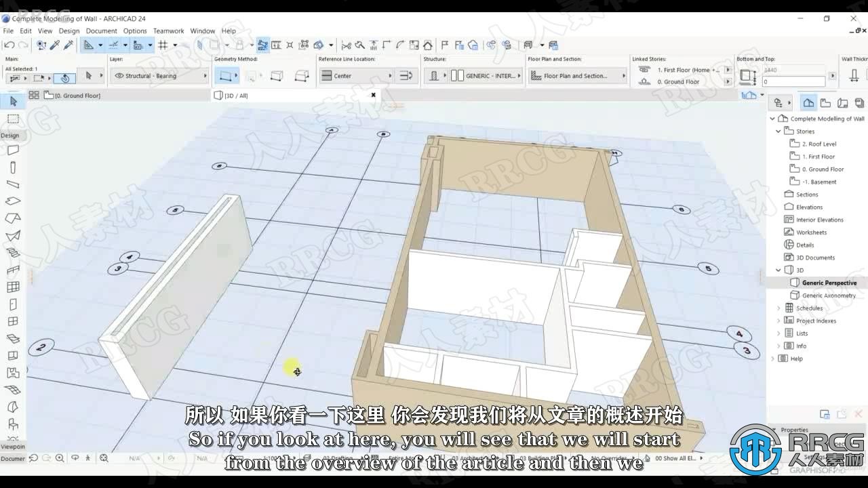
Task: Select the Roof tool in the toolbox
Action: (x=13, y=218)
